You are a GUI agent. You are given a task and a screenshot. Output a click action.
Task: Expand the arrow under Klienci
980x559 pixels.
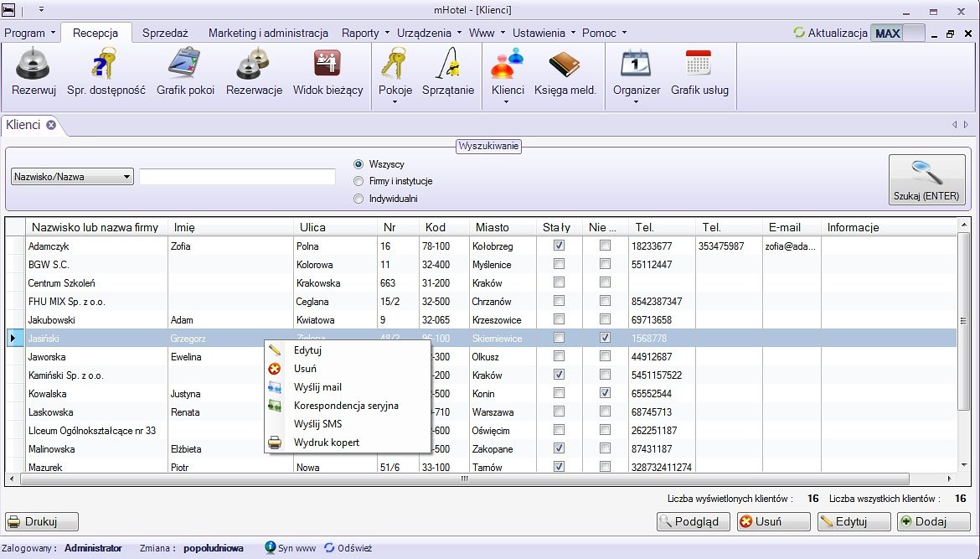(507, 102)
